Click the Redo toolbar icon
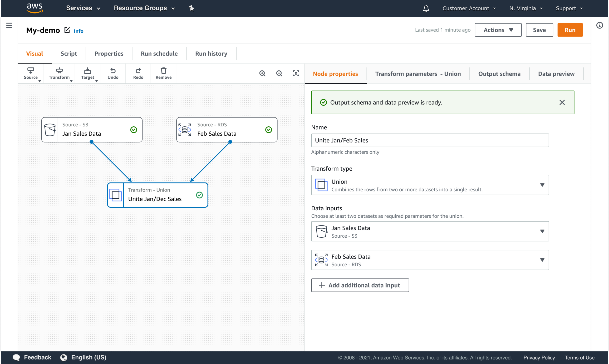The height and width of the screenshot is (364, 609). 138,73
